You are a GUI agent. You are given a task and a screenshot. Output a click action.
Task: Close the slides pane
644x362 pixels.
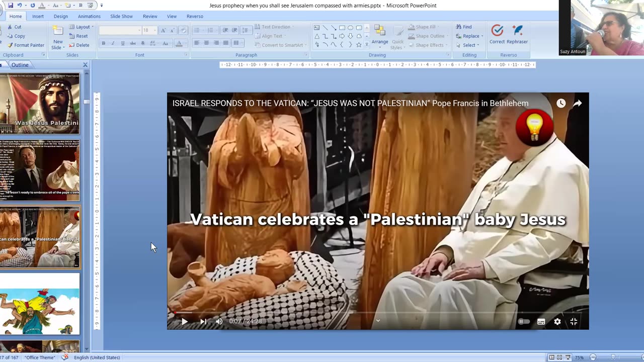85,65
